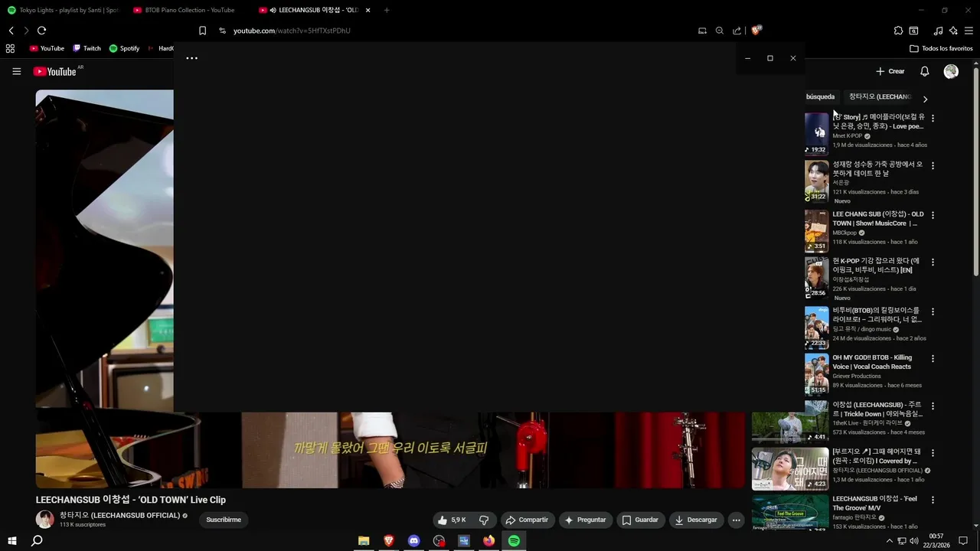Click the Crear button
Screen dimensions: 980x551
tap(890, 71)
